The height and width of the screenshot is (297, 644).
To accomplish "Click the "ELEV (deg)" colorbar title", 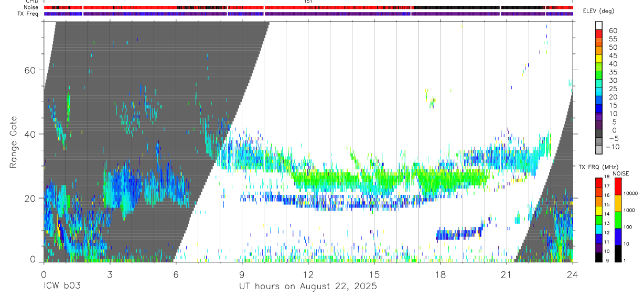I will tap(599, 11).
